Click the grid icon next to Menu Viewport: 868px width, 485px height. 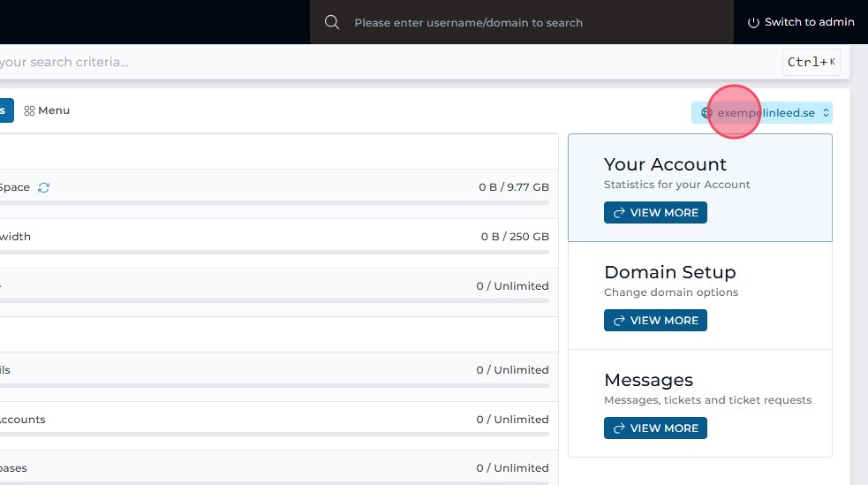(x=29, y=111)
